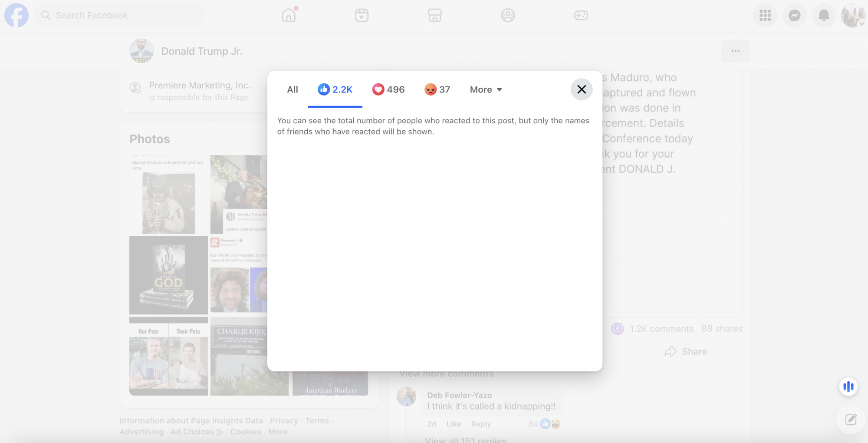The image size is (868, 443).
Task: Open the page's three-dot options menu
Action: 735,51
